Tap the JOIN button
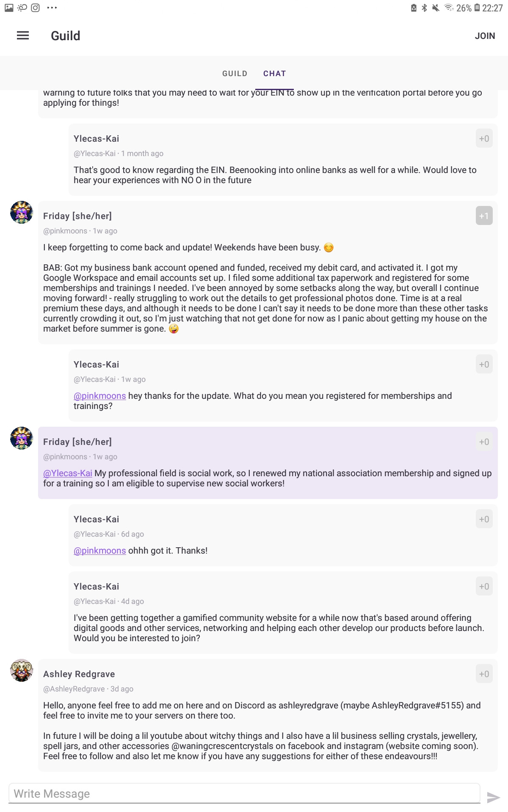Viewport: 508px width, 812px height. tap(485, 36)
